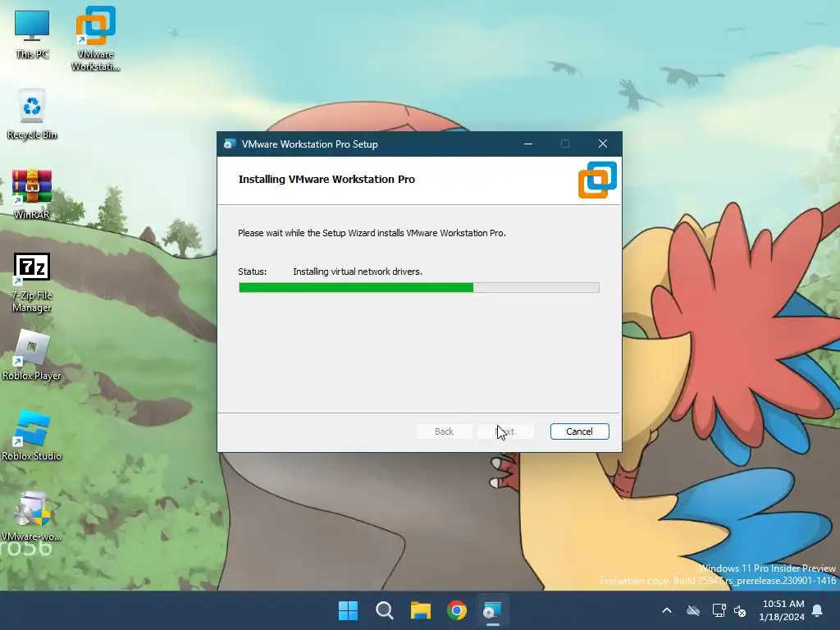The width and height of the screenshot is (840, 630).
Task: Close the VMware Workstation Pro Setup window
Action: pyautogui.click(x=603, y=144)
